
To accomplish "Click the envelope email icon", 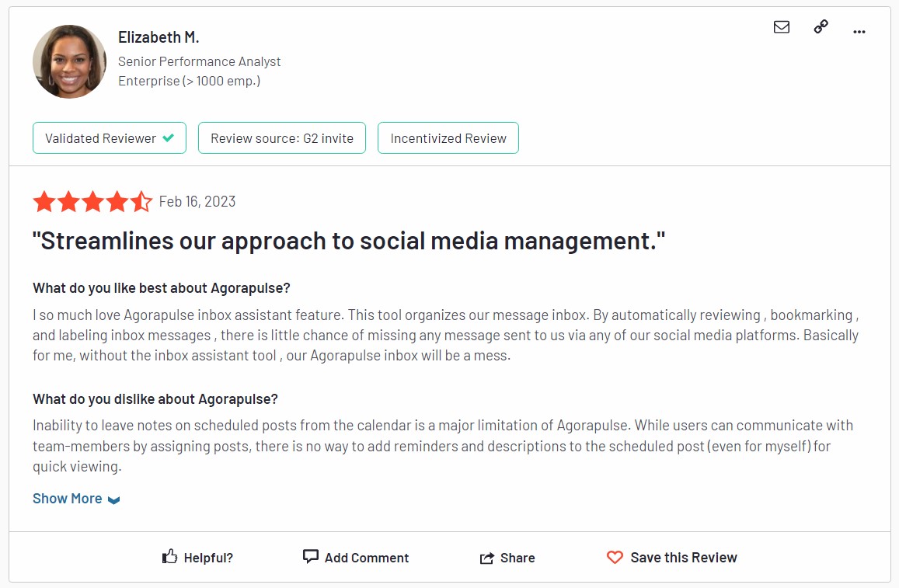I will [x=782, y=27].
